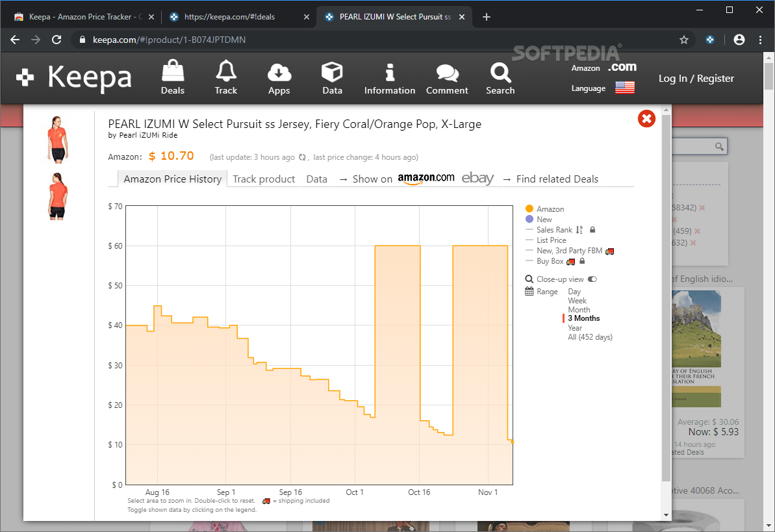This screenshot has width=775, height=532.
Task: Select the Amazon Price History tab
Action: [173, 179]
